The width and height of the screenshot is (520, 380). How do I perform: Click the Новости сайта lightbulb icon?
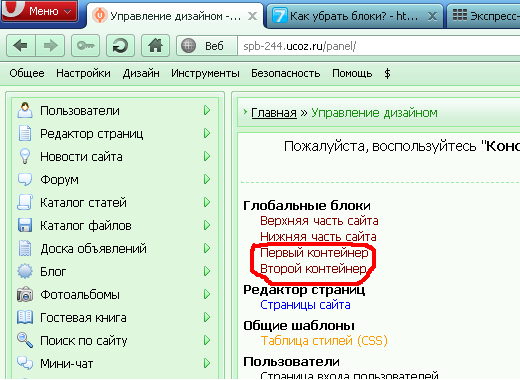(x=25, y=156)
